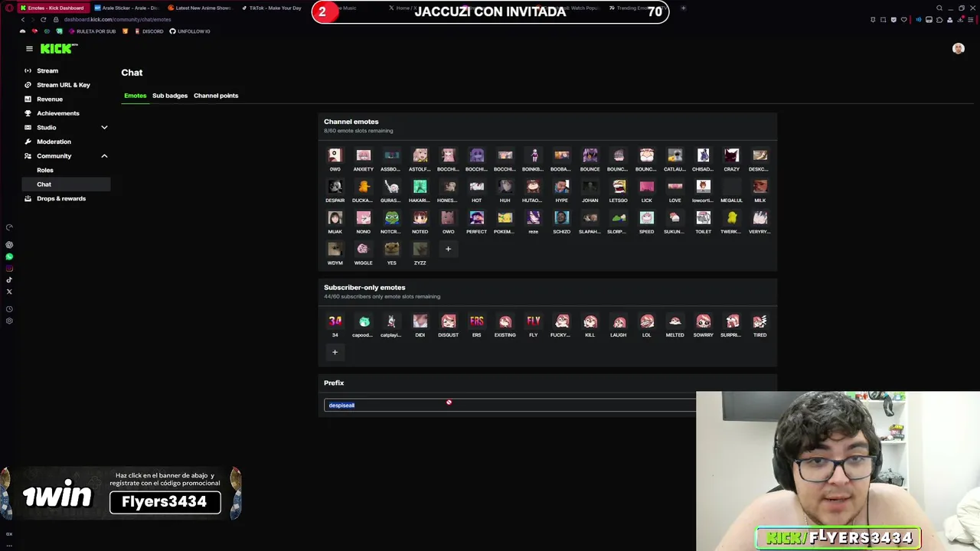Select the EXISTING subscriber emote

(505, 326)
